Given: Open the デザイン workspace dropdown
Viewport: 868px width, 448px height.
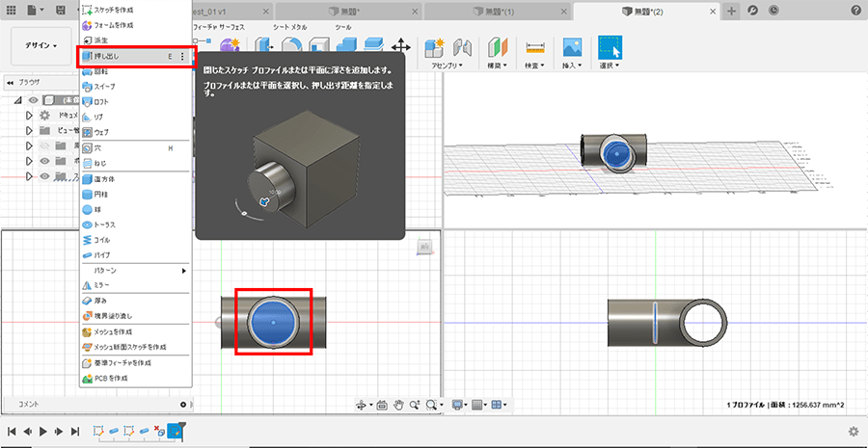Looking at the screenshot, I should click(x=41, y=45).
